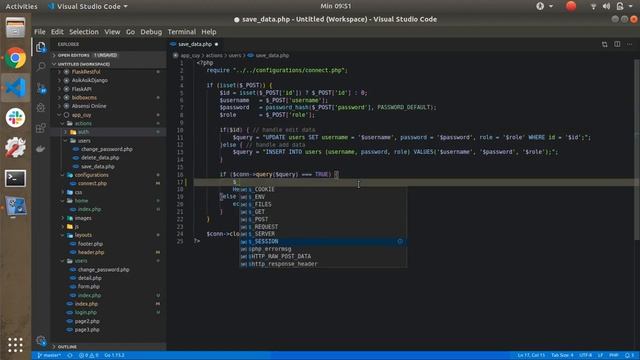Open the Search view in activity bar

point(41,67)
